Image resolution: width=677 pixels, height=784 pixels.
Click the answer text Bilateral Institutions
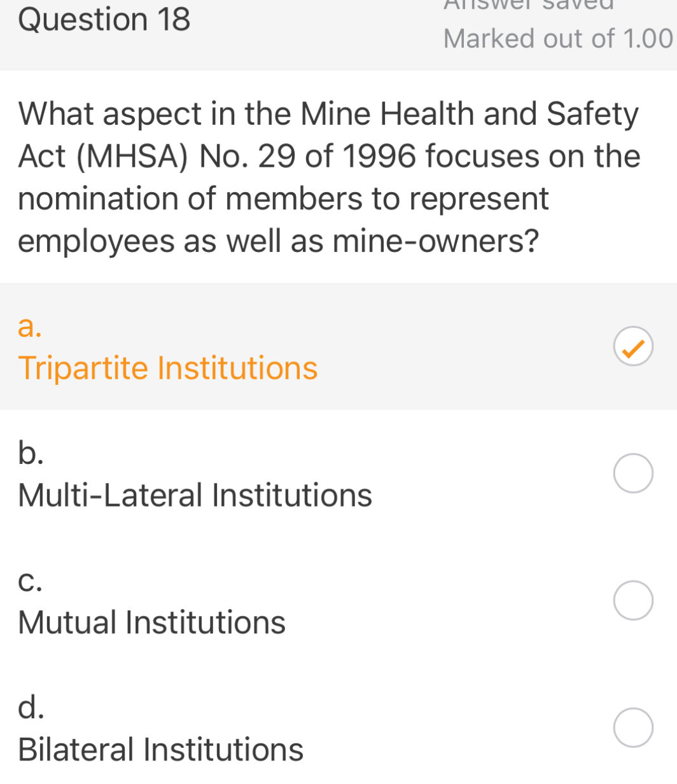click(161, 750)
